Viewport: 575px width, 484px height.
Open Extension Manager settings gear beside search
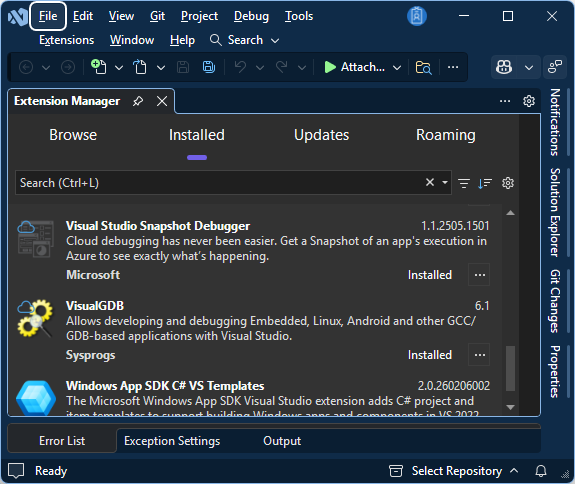(x=508, y=183)
